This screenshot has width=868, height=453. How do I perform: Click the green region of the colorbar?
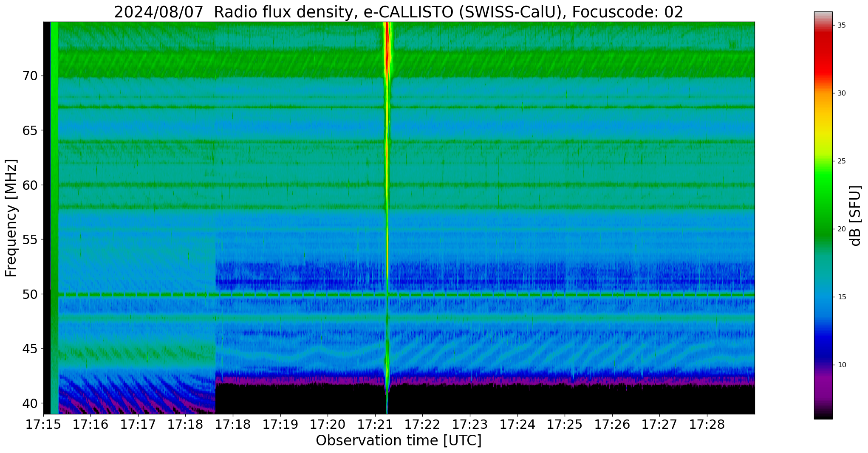tap(823, 204)
